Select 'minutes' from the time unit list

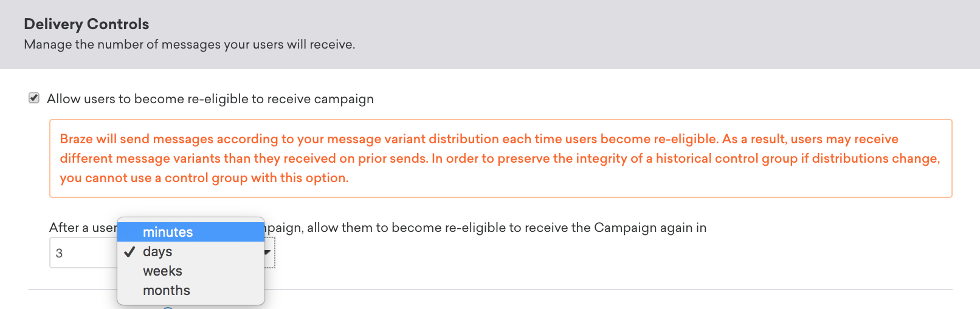168,232
